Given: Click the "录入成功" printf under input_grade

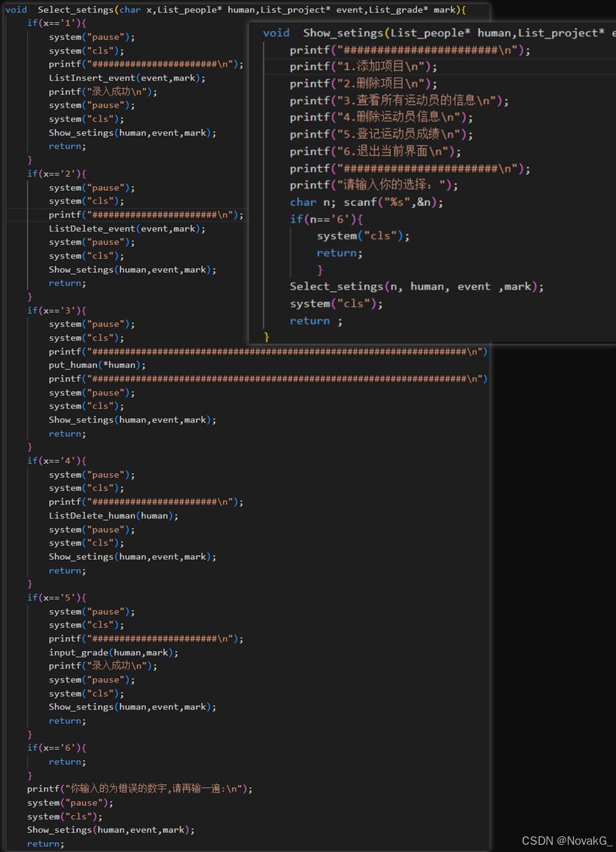Looking at the screenshot, I should pyautogui.click(x=103, y=665).
